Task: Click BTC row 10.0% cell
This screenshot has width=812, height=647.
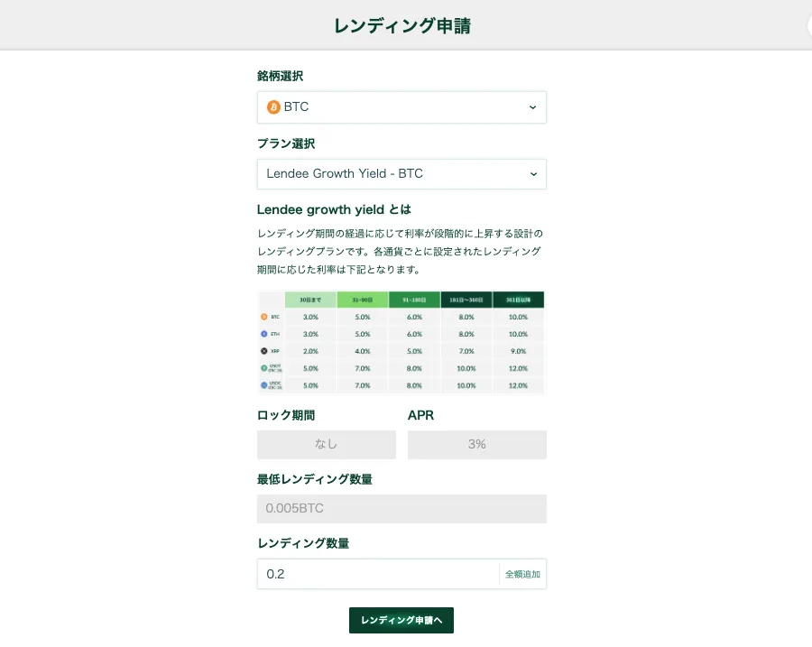Action: [x=518, y=317]
